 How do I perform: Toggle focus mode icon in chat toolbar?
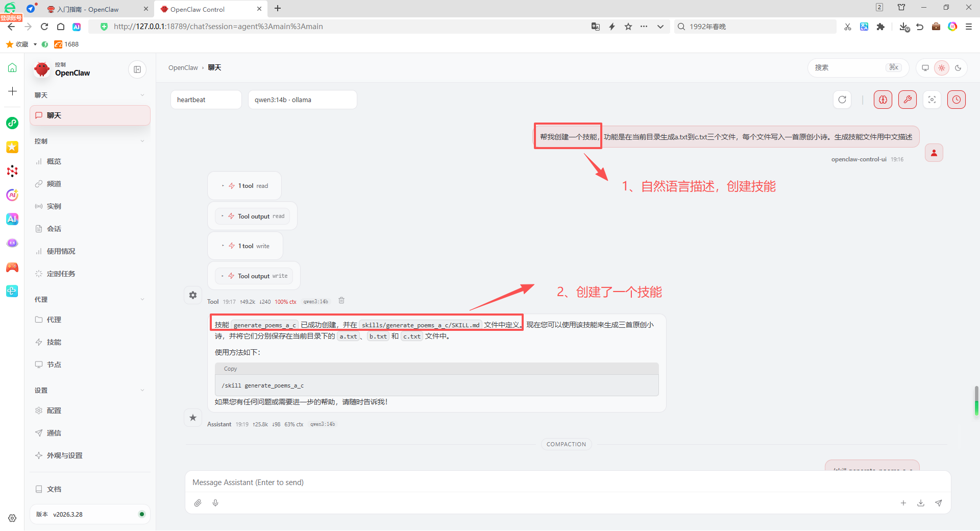(x=932, y=100)
